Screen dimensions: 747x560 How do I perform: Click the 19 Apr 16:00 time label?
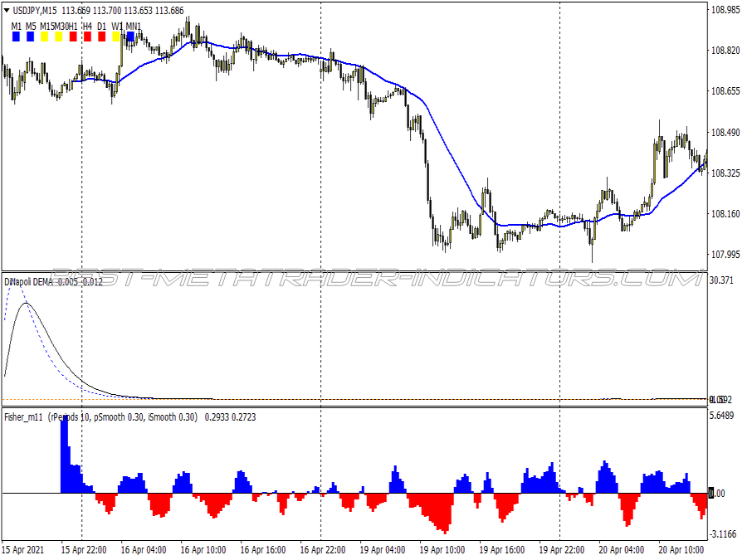502,550
